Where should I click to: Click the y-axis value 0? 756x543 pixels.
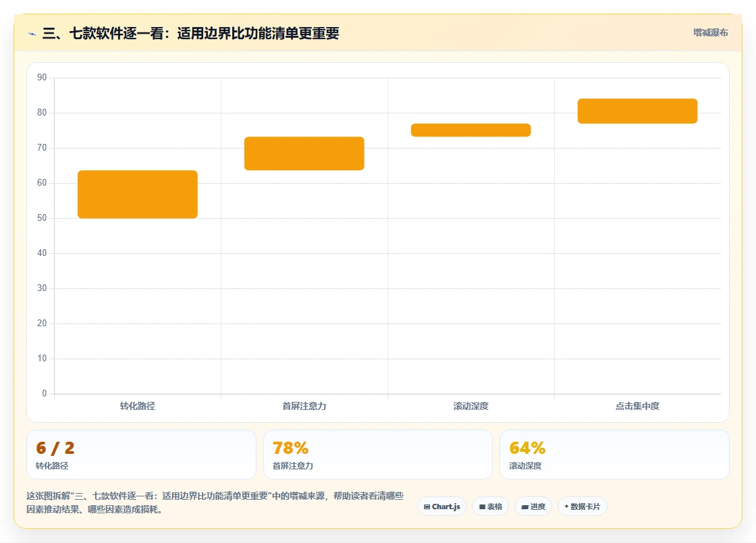tap(45, 393)
